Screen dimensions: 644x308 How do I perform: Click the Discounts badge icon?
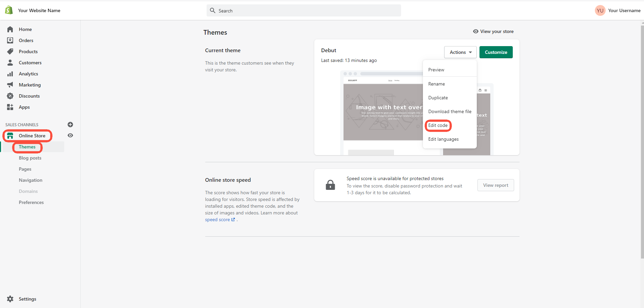click(10, 96)
